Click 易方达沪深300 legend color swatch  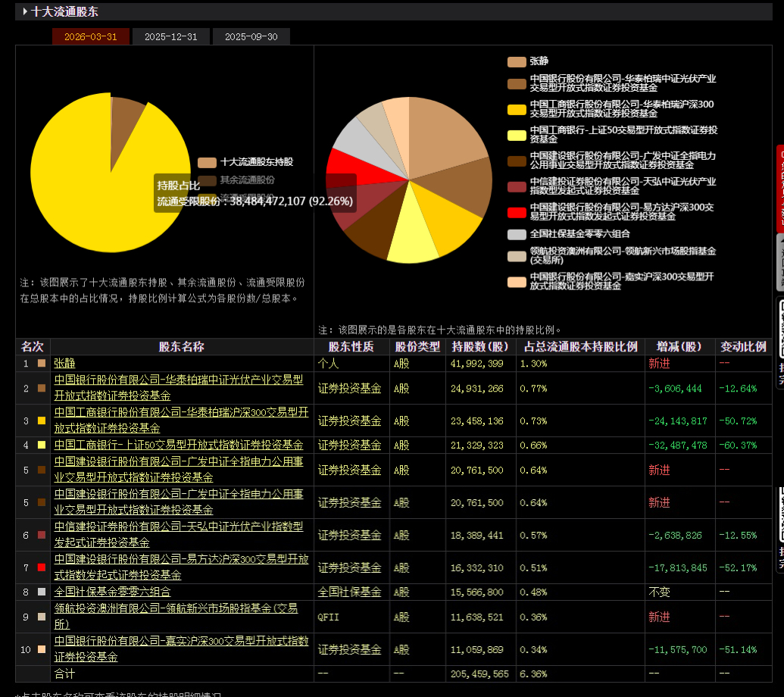(x=517, y=212)
